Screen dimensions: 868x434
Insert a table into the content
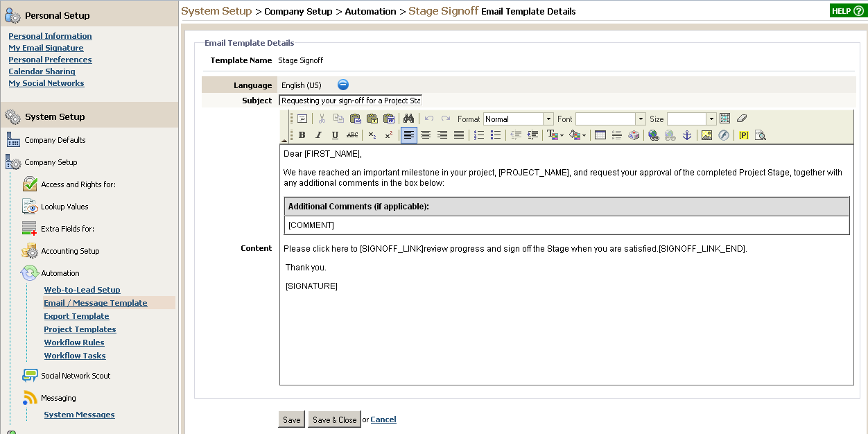(600, 135)
